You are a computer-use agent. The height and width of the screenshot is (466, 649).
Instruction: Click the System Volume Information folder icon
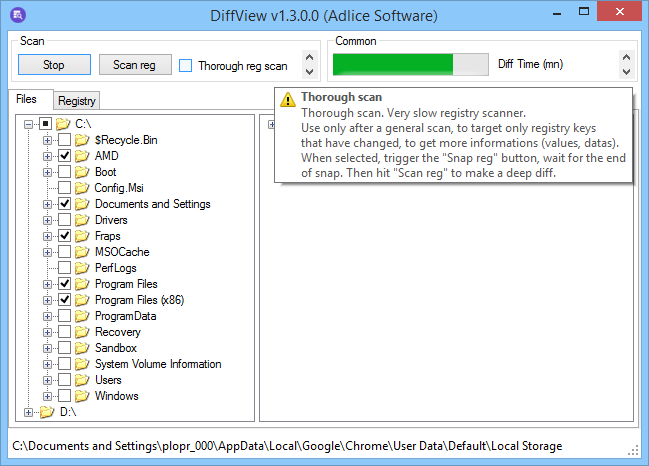(x=82, y=364)
